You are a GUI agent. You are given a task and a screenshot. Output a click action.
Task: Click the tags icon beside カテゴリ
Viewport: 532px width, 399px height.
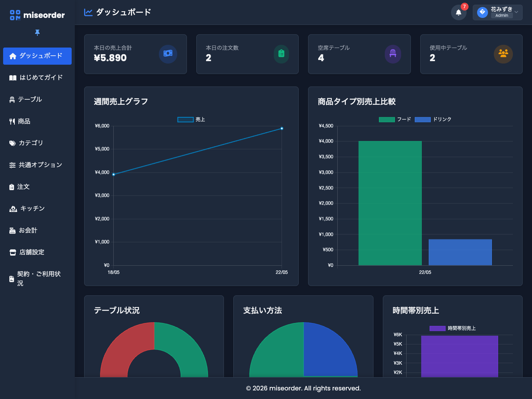pos(12,143)
